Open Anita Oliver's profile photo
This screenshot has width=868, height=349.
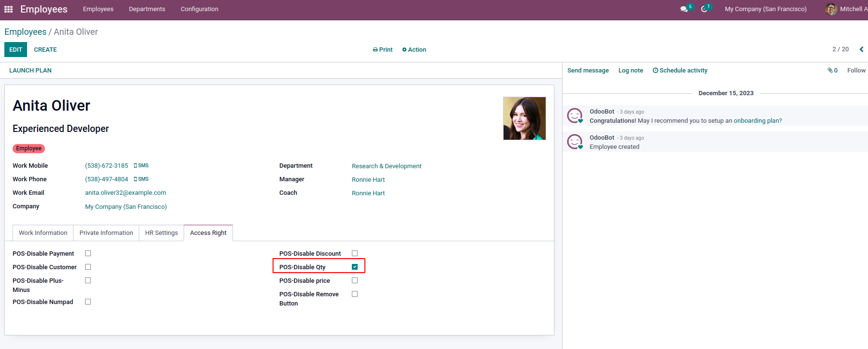coord(524,118)
